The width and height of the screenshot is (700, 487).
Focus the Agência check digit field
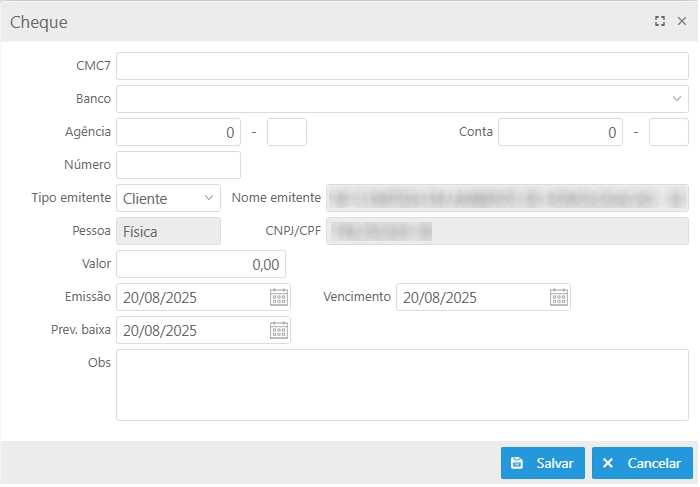[x=287, y=132]
